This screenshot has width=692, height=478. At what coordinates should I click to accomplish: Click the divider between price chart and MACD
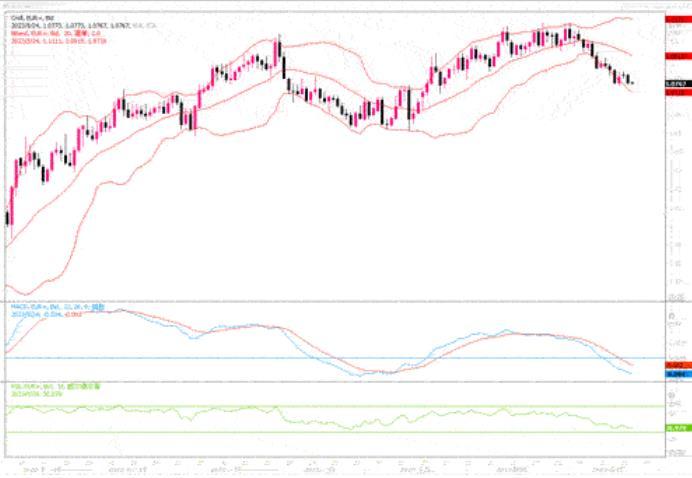click(x=330, y=302)
